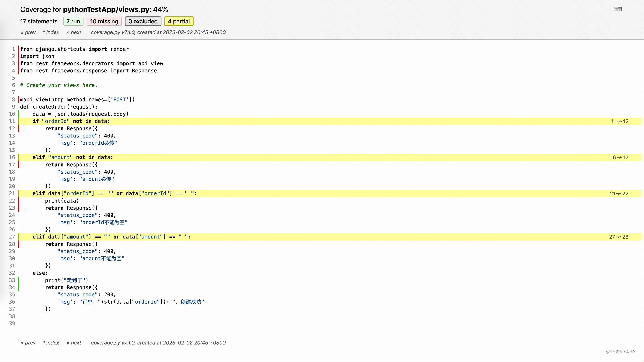Viewport: 644px width, 362px height.
Task: Toggle the '4 partial' filter button
Action: click(179, 21)
